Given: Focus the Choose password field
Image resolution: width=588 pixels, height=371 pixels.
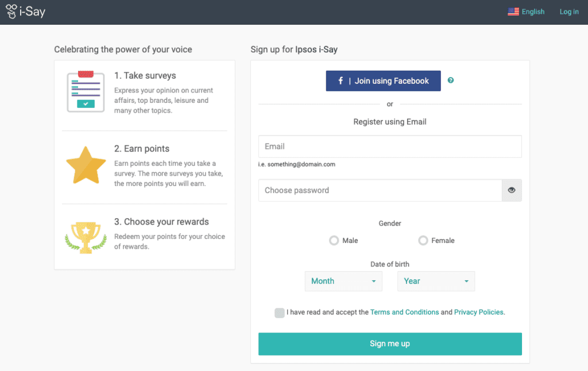Looking at the screenshot, I should [380, 190].
